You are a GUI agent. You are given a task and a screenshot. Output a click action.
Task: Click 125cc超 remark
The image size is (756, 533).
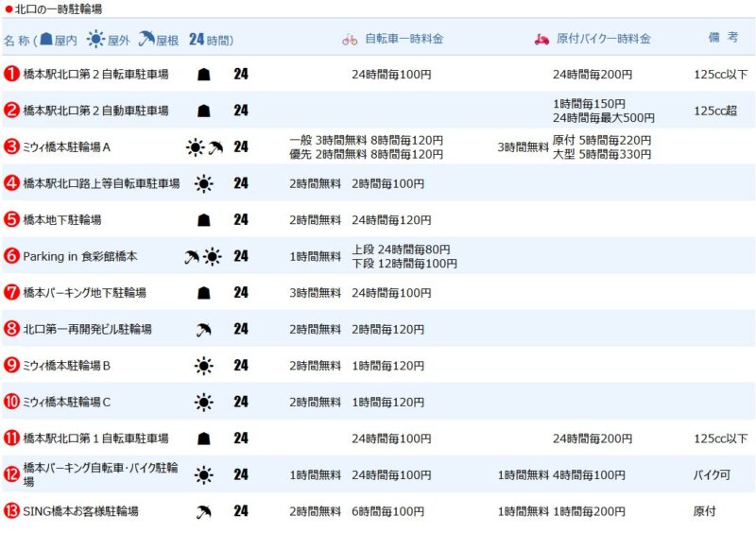click(715, 111)
